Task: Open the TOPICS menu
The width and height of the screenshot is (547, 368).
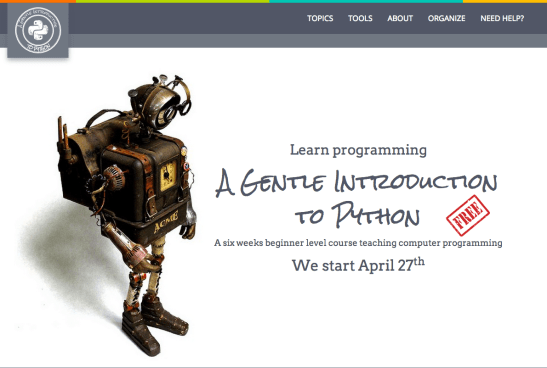Action: [x=320, y=18]
